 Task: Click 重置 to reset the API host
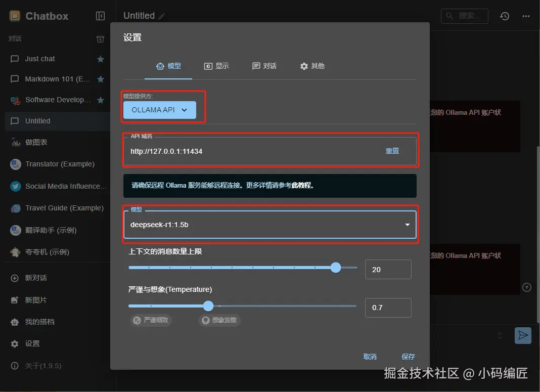392,151
